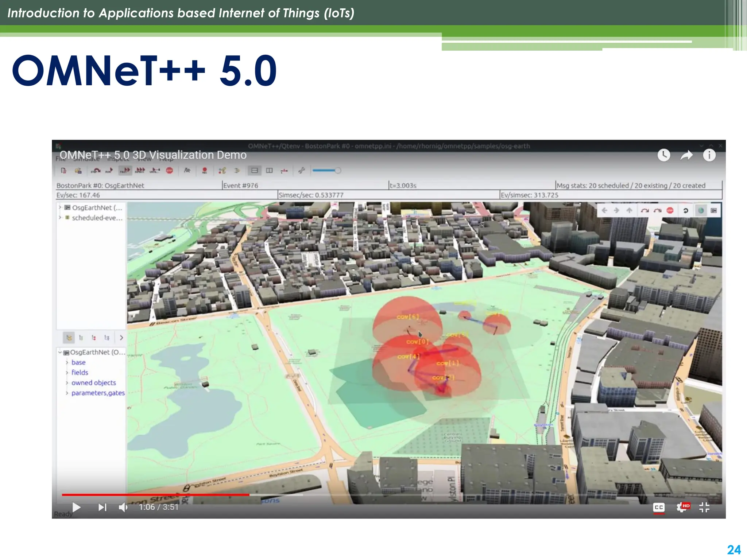The height and width of the screenshot is (560, 747).
Task: Select the third object inspector mode icon
Action: (94, 338)
